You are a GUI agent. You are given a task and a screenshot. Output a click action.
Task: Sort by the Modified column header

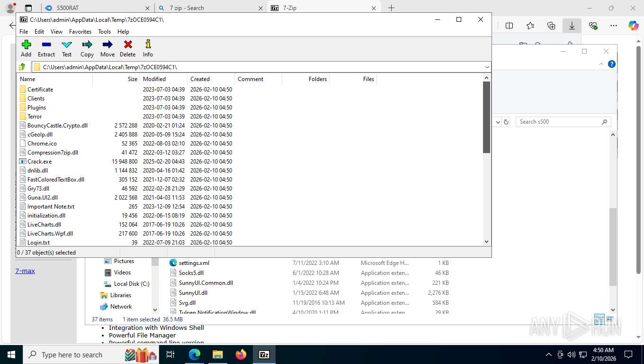(163, 79)
